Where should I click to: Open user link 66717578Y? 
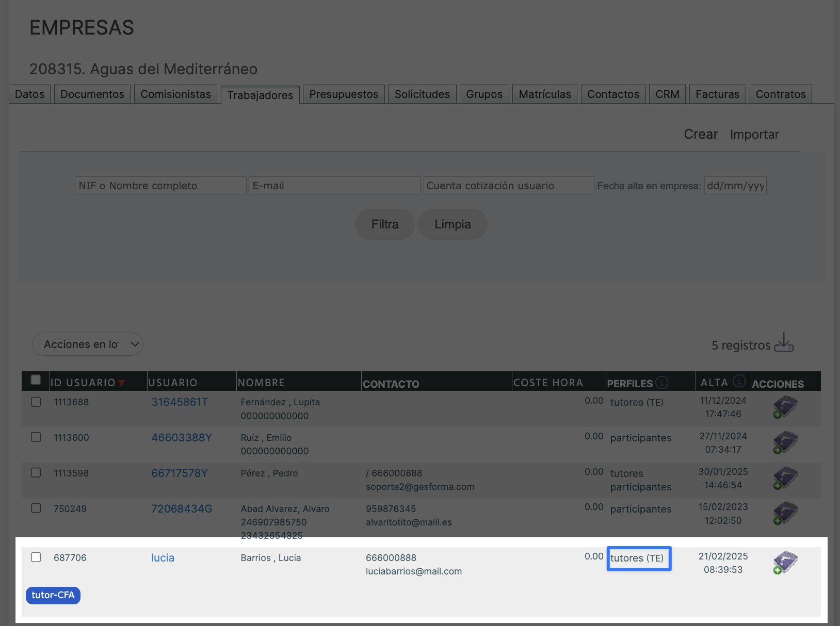180,473
